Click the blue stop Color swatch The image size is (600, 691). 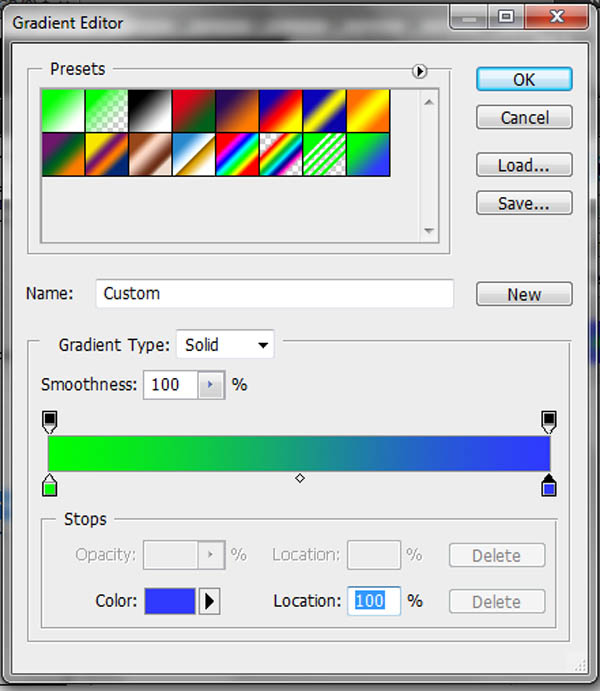169,601
